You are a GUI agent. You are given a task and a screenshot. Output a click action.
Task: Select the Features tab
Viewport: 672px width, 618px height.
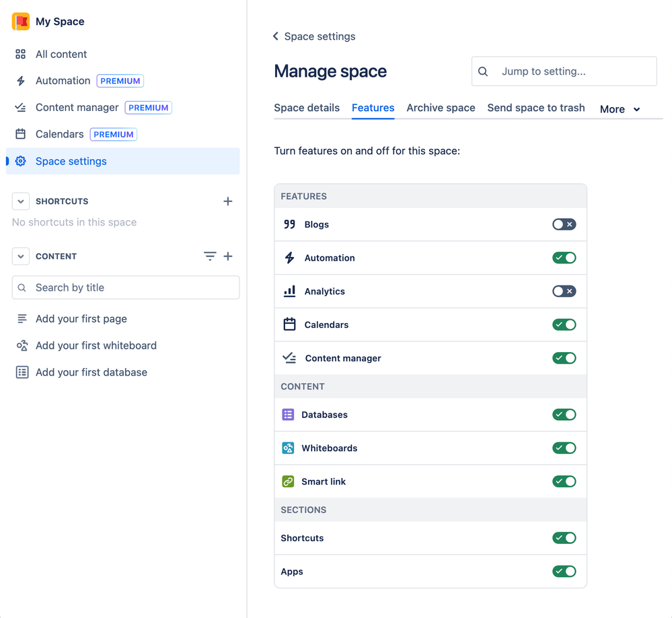coord(373,108)
